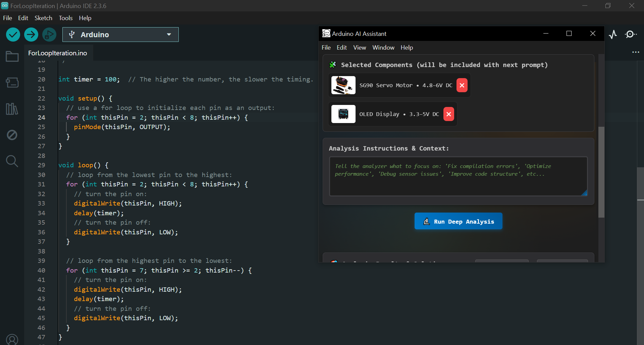Maximize the Arduino AI Assistant window
Image resolution: width=644 pixels, height=345 pixels.
point(569,34)
